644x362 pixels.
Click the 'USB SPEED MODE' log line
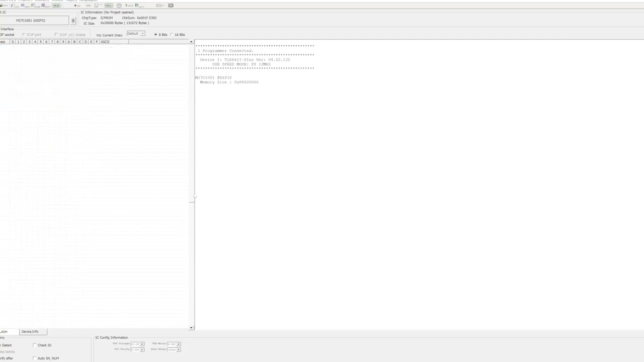coord(242,64)
